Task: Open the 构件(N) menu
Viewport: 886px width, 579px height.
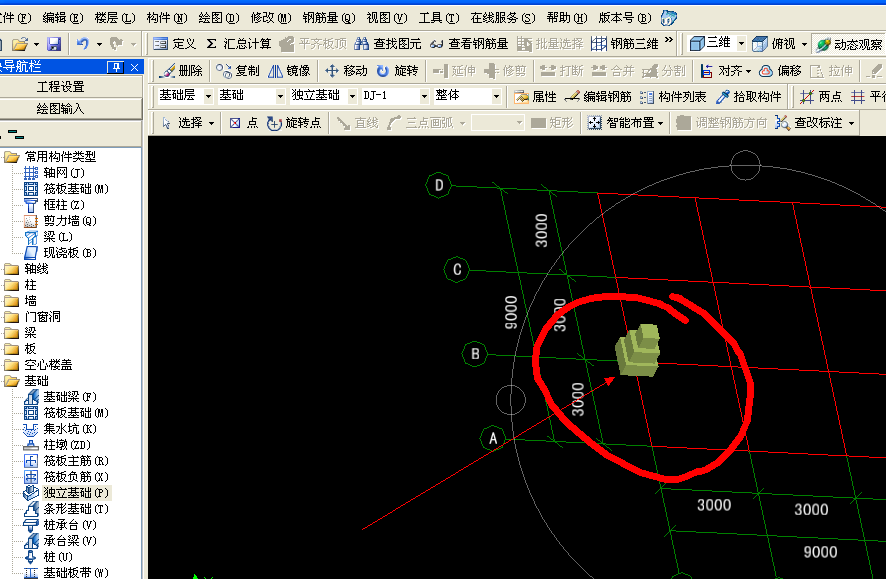Action: (167, 18)
